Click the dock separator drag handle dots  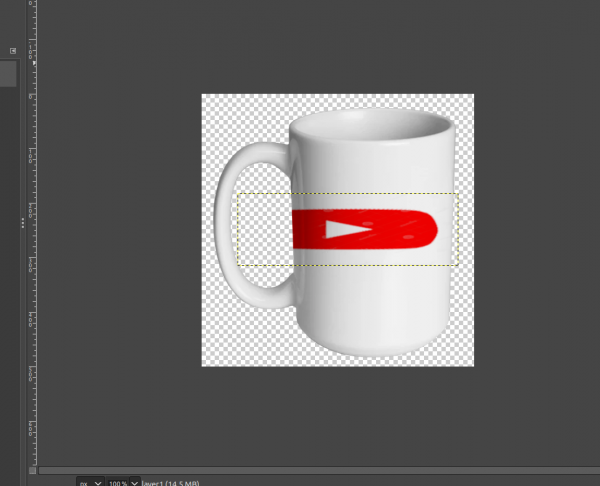click(23, 223)
